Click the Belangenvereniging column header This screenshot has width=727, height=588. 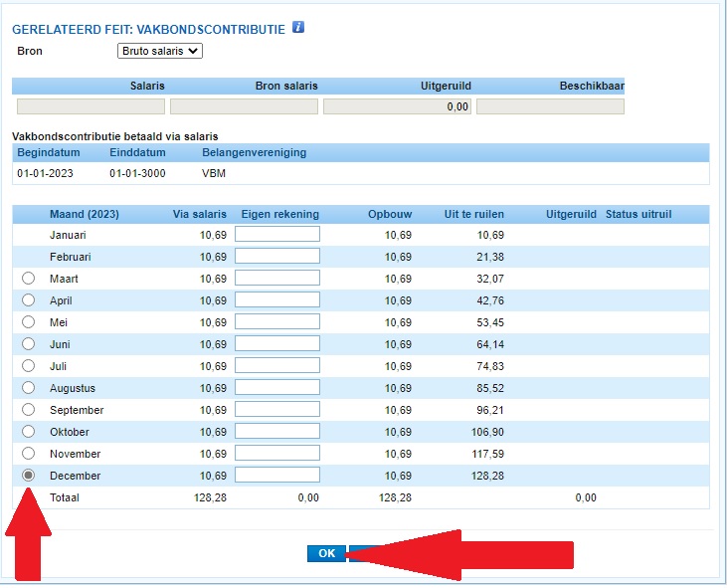254,152
